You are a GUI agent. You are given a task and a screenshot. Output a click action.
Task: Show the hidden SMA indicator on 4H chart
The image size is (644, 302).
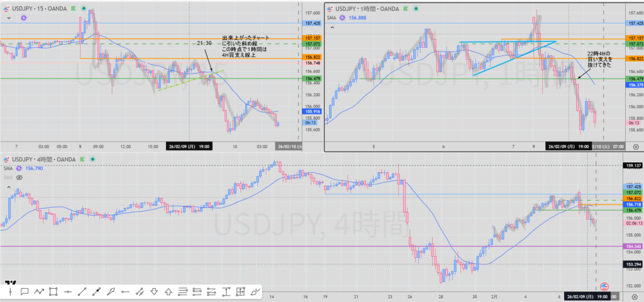(x=19, y=178)
